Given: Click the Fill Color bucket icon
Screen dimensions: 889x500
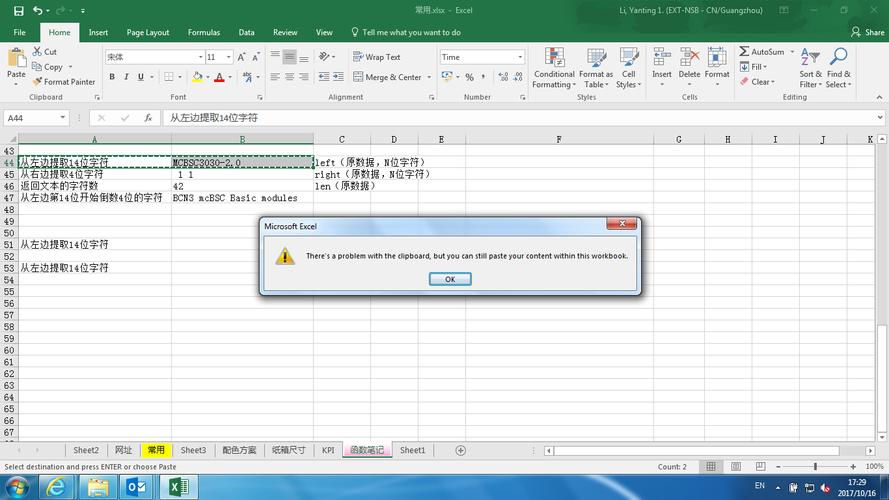Looking at the screenshot, I should pyautogui.click(x=197, y=77).
